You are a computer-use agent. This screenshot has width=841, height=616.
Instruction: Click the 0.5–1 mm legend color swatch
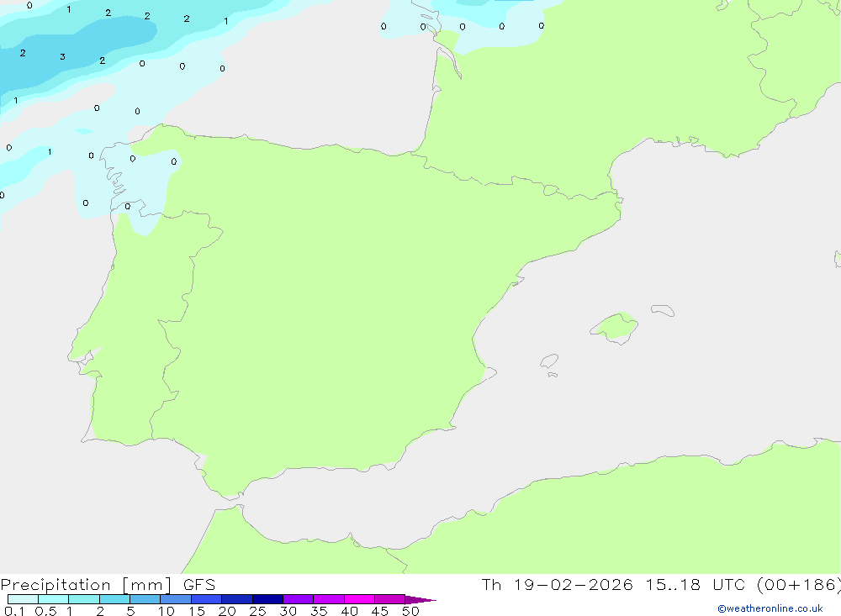click(x=53, y=599)
